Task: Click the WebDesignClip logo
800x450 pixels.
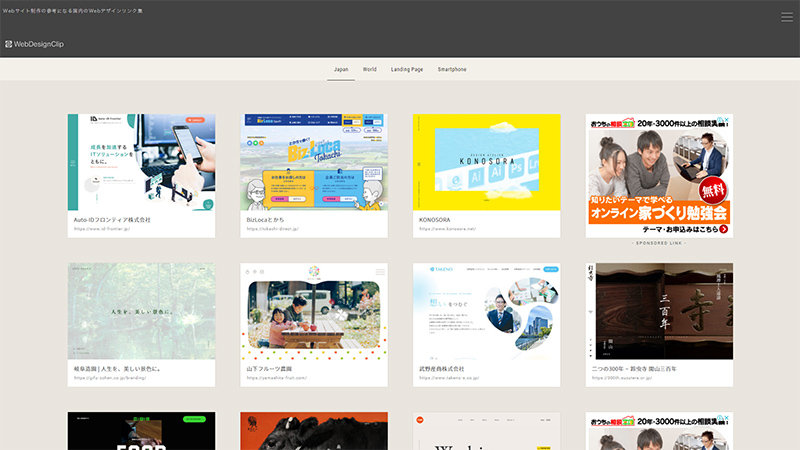Action: (x=35, y=44)
